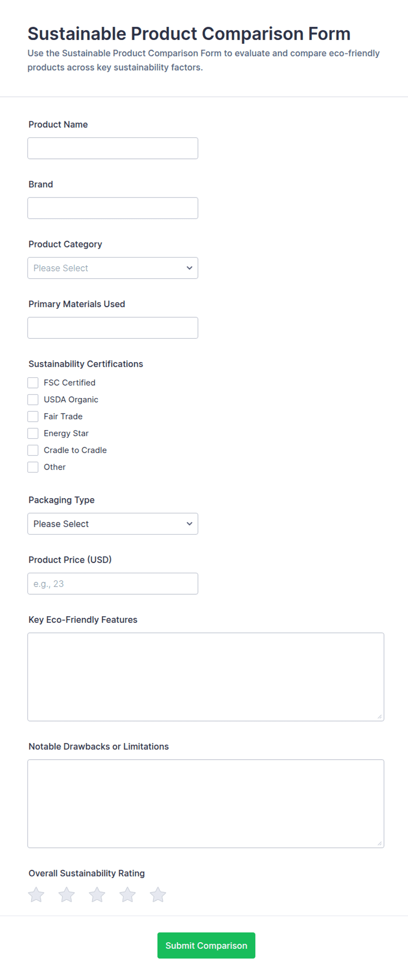Viewport: 408px width, 980px height.
Task: Select the Primary Materials Used field
Action: (113, 328)
